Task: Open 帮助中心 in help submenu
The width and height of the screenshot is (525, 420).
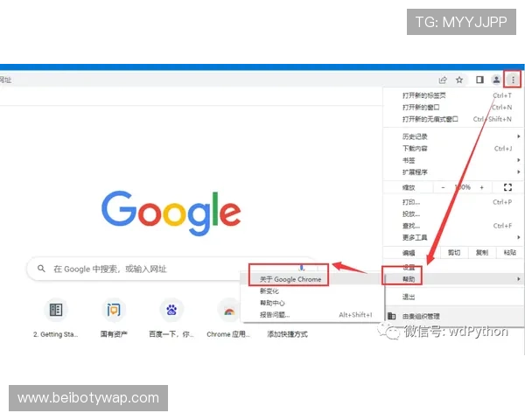Action: [x=312, y=303]
